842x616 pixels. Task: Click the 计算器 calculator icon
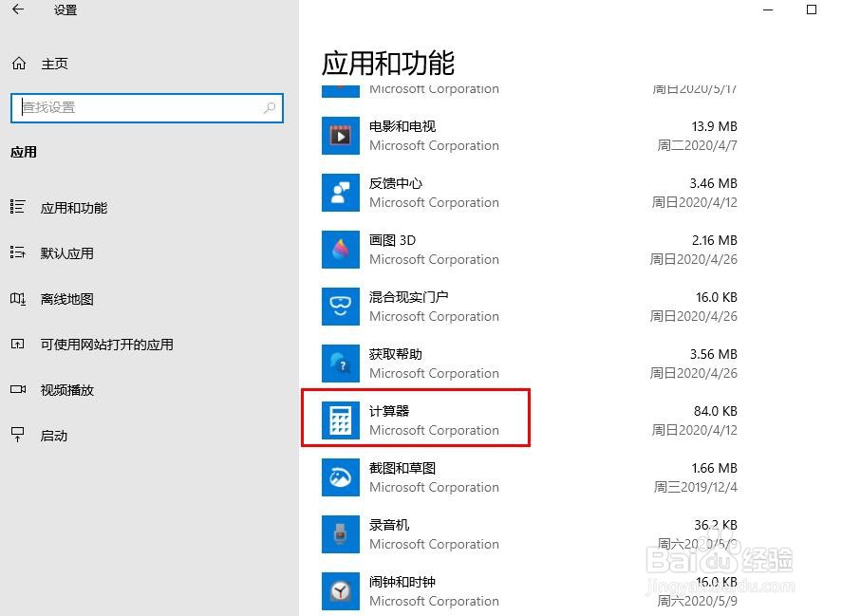pos(341,420)
